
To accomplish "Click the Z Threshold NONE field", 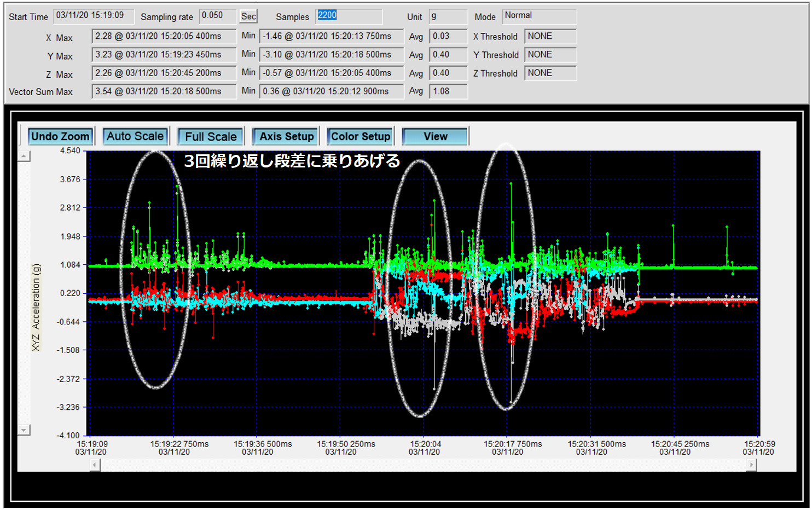I will 550,73.
